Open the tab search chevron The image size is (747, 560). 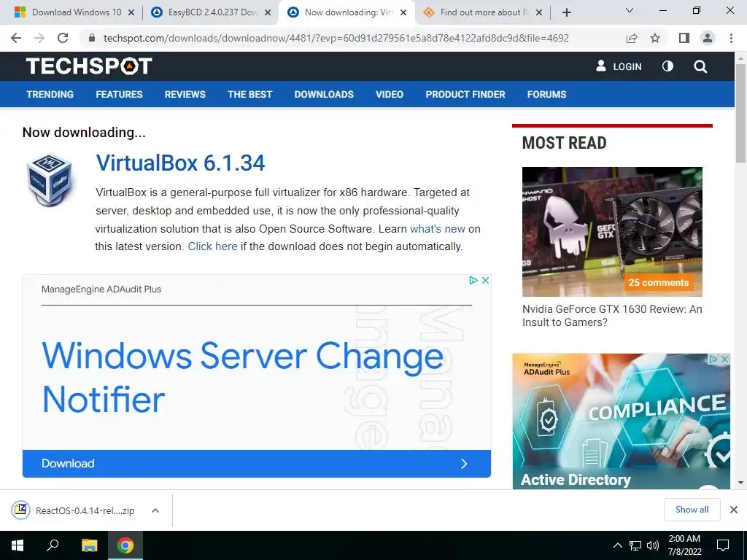(630, 10)
